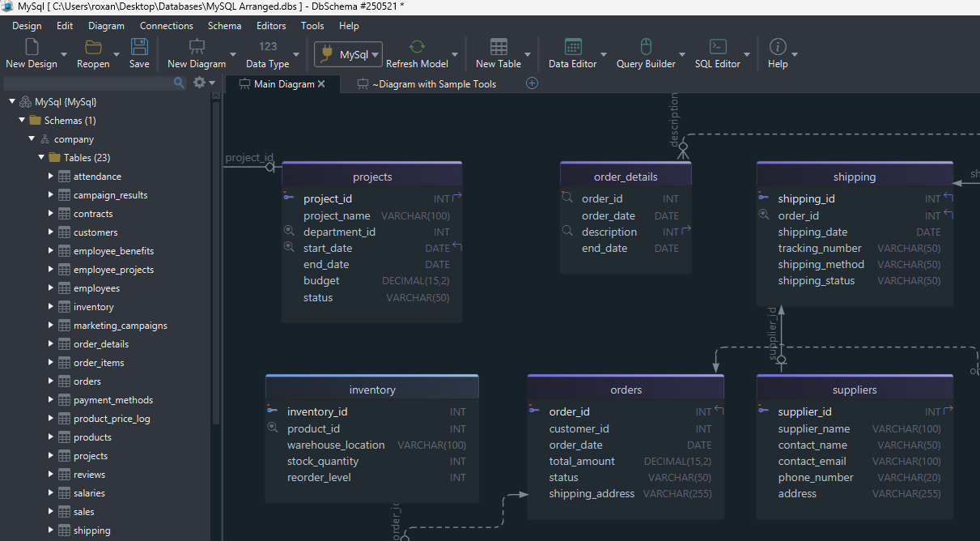980x541 pixels.
Task: Open the Refresh Model dropdown arrow
Action: click(x=455, y=55)
